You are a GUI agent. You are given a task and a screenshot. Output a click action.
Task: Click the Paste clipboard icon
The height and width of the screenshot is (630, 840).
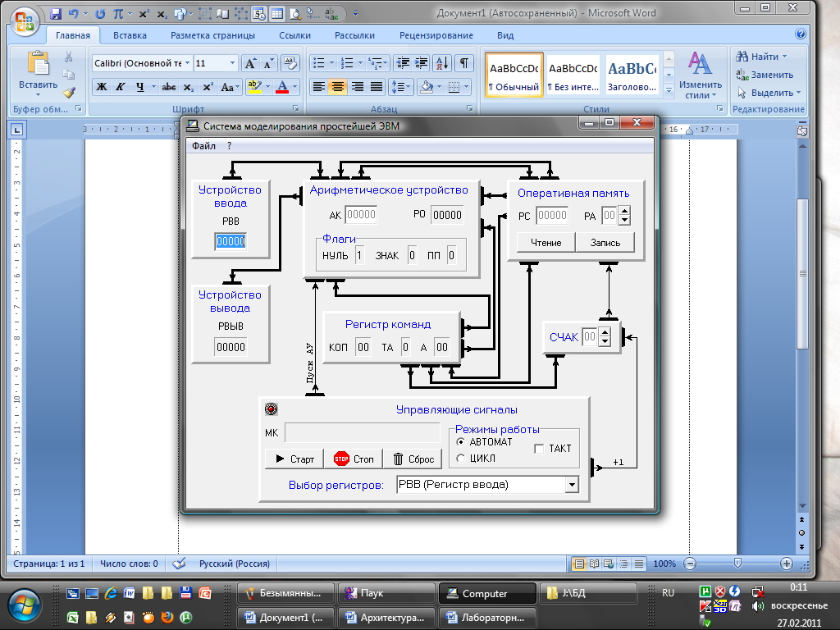[38, 63]
